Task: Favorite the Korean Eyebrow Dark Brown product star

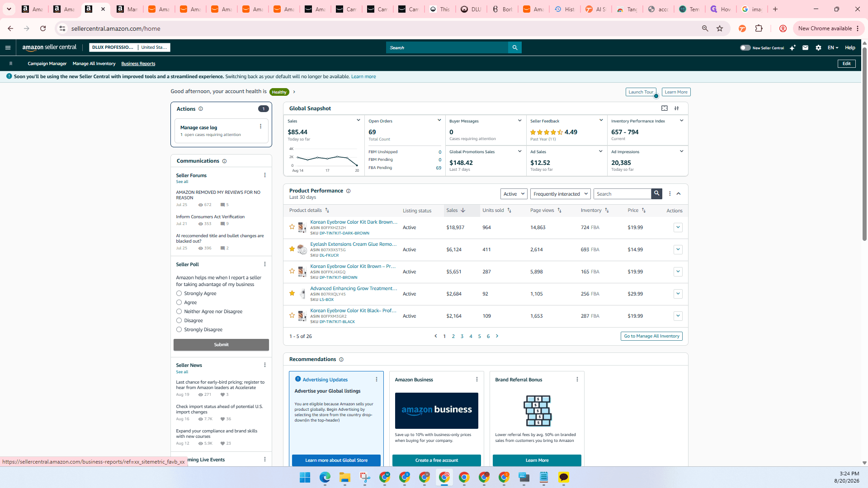Action: (x=292, y=227)
